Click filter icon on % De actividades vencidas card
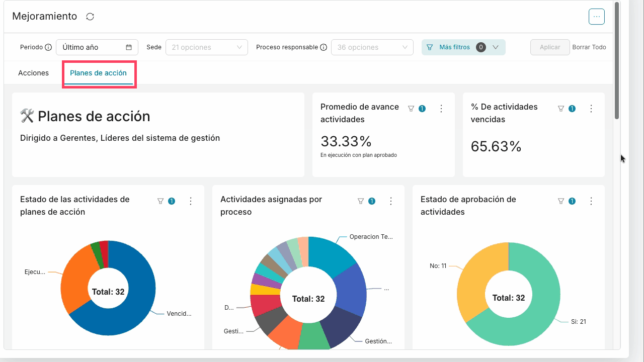 pos(561,109)
